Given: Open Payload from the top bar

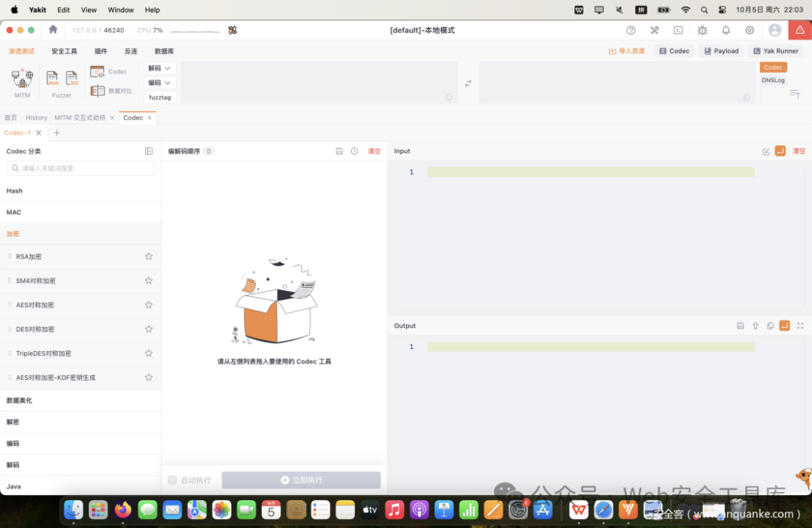Looking at the screenshot, I should click(721, 51).
